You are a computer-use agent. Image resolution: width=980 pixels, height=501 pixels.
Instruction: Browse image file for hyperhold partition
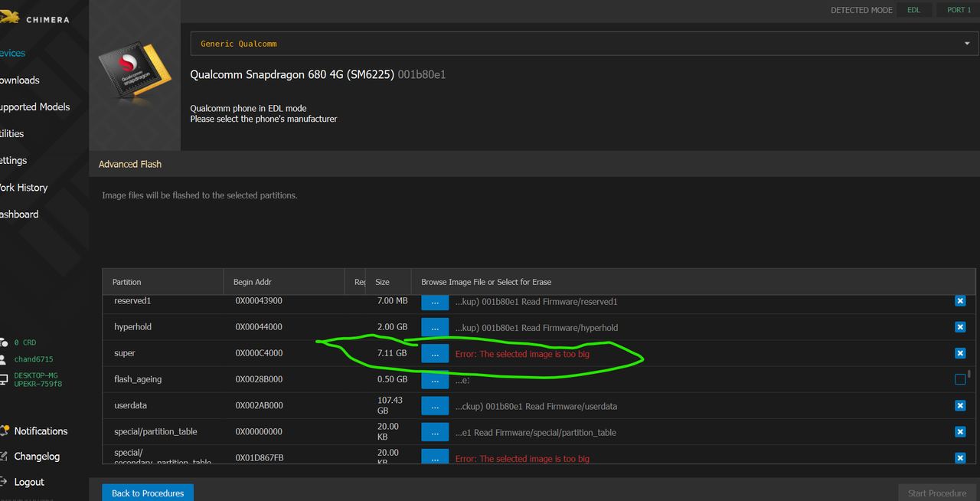pos(435,327)
